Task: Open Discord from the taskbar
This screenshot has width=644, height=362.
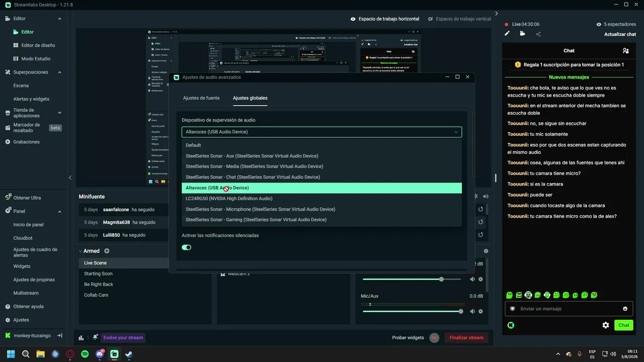Action: [x=100, y=354]
